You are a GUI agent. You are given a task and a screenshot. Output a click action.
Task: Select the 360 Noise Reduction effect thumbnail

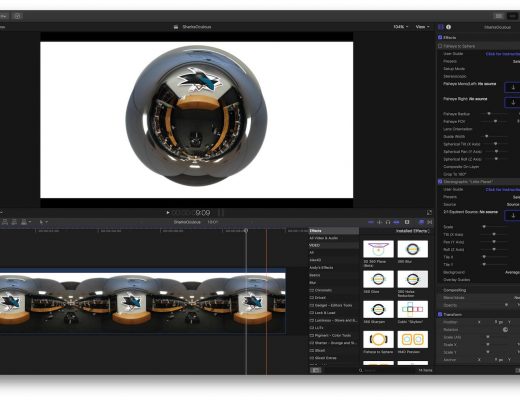pyautogui.click(x=413, y=279)
